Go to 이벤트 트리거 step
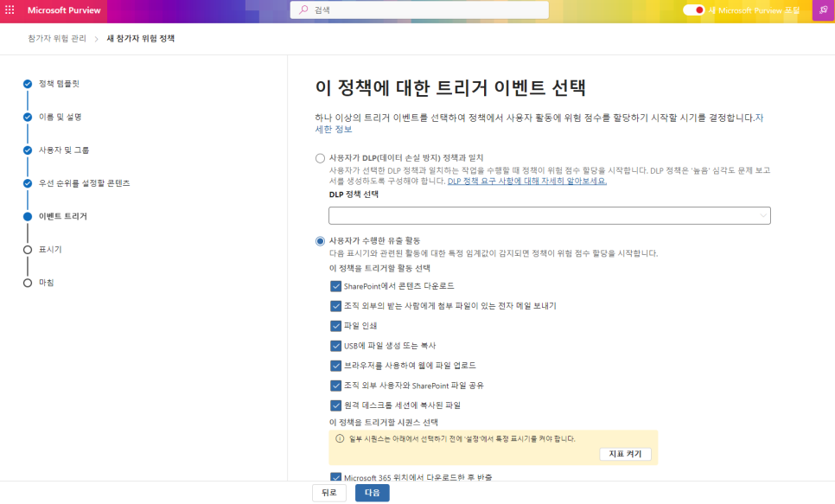The width and height of the screenshot is (835, 504). click(63, 216)
